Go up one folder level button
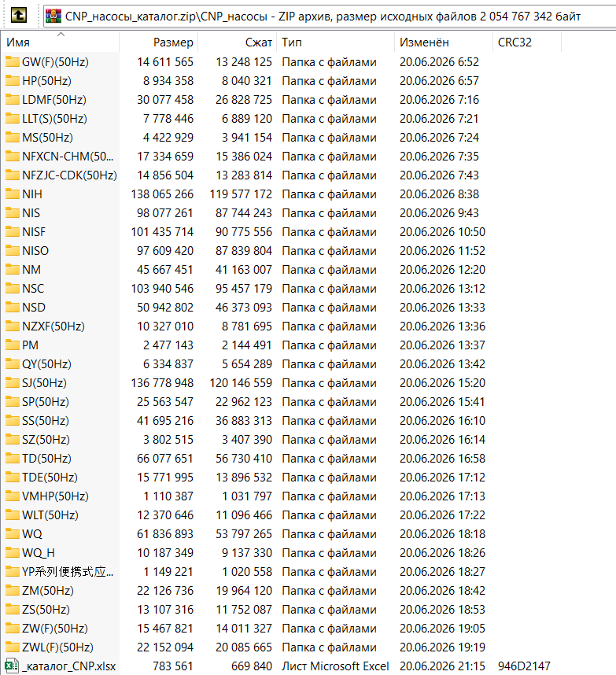The height and width of the screenshot is (675, 616). pos(19,16)
